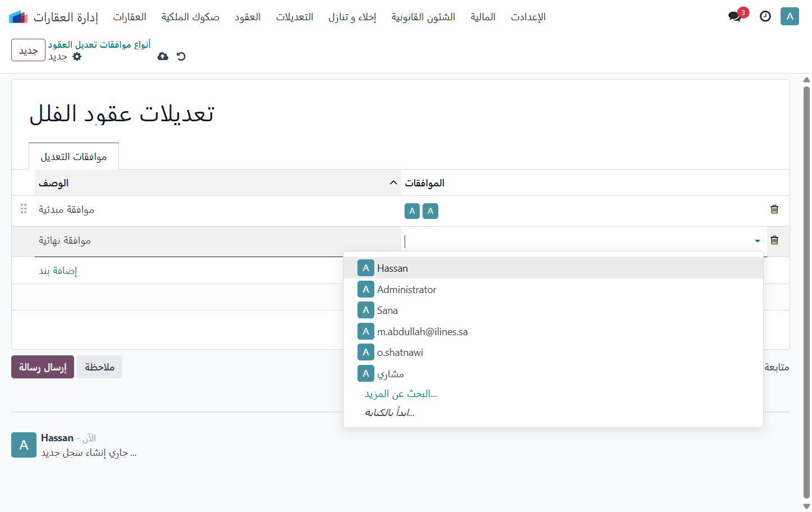Click the إرسال رسالة button
This screenshot has height=512, width=812.
click(x=43, y=367)
